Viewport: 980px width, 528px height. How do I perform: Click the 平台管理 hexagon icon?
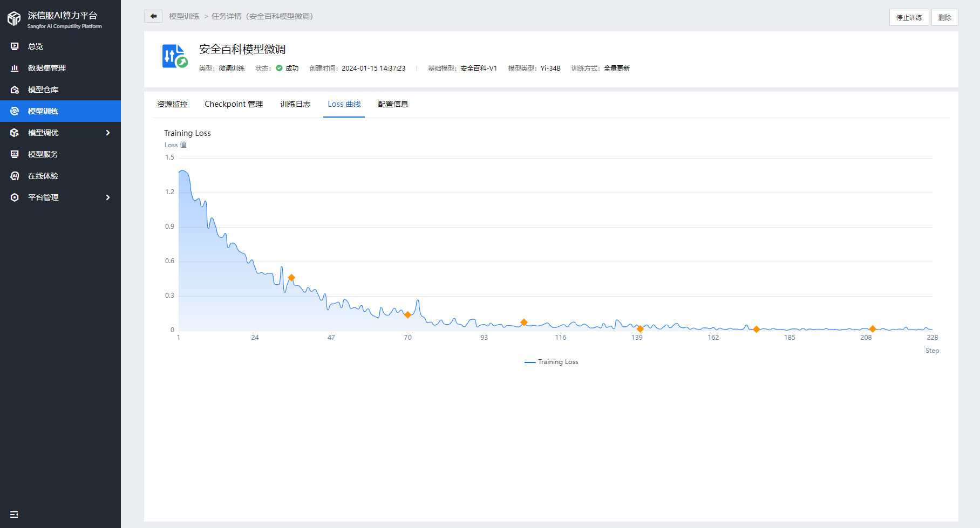point(15,197)
